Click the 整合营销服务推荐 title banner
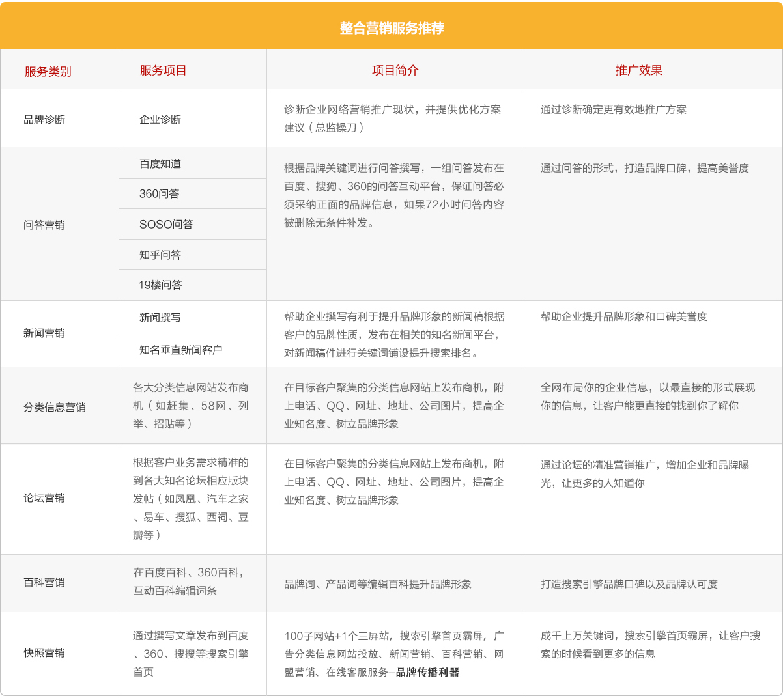The image size is (783, 700). (391, 28)
